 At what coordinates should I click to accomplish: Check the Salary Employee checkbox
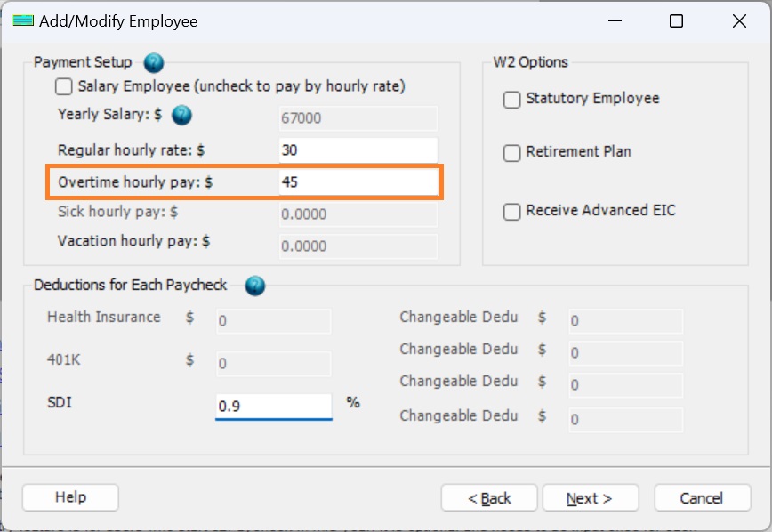coord(62,86)
